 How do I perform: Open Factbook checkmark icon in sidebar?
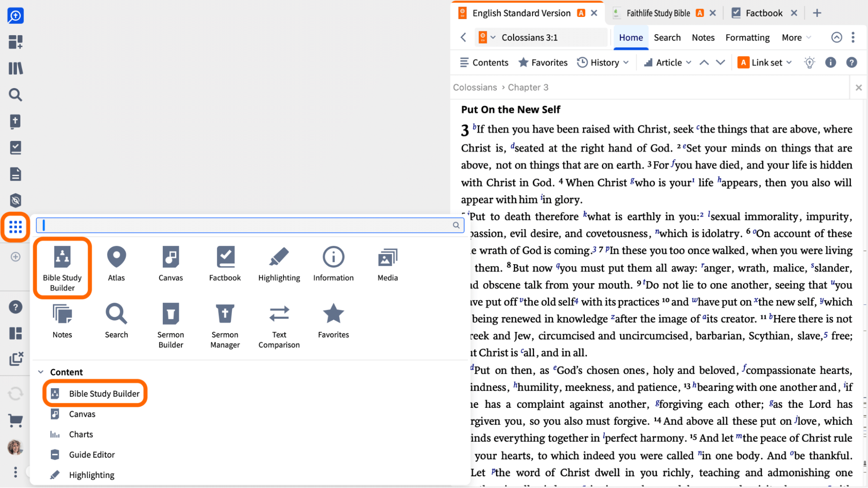pos(16,148)
